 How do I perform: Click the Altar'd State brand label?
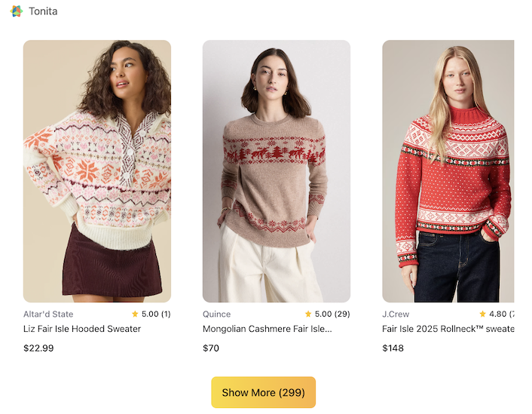coord(48,314)
